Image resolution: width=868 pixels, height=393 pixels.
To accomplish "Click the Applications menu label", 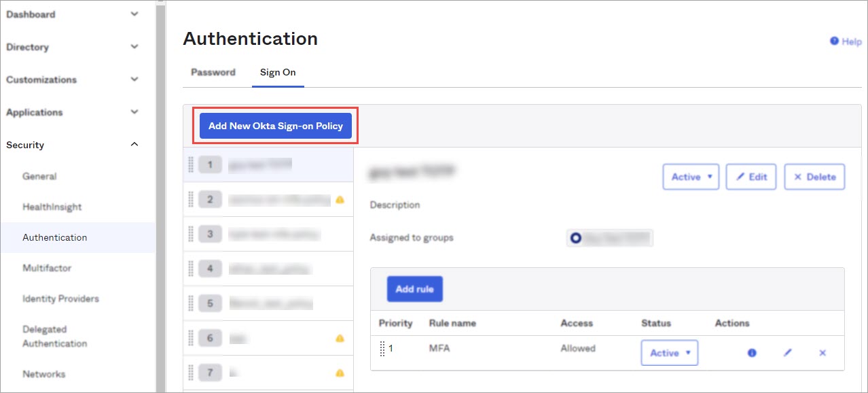I will (x=34, y=112).
